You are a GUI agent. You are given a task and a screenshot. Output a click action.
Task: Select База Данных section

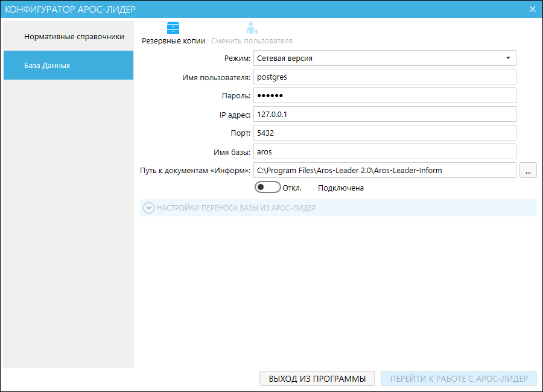point(69,65)
